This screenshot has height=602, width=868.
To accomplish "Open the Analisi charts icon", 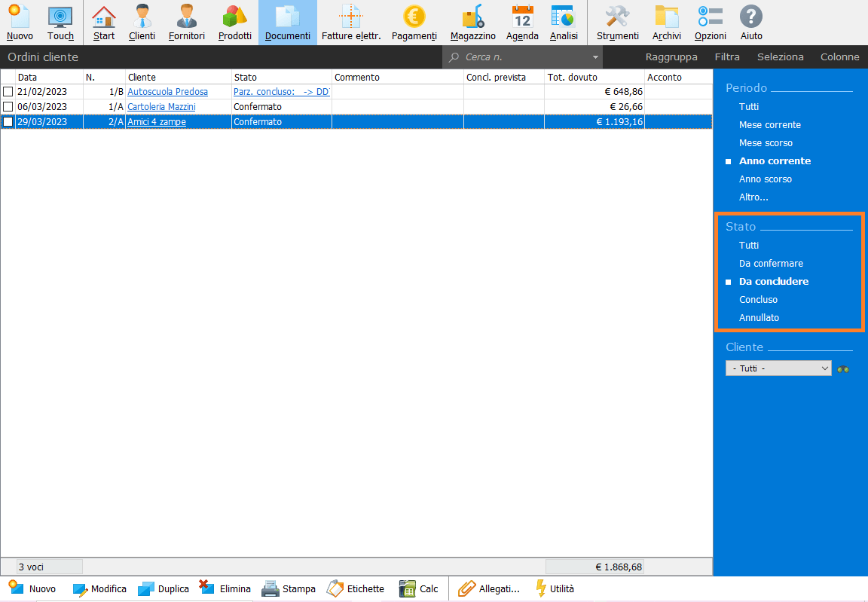I will pos(564,23).
